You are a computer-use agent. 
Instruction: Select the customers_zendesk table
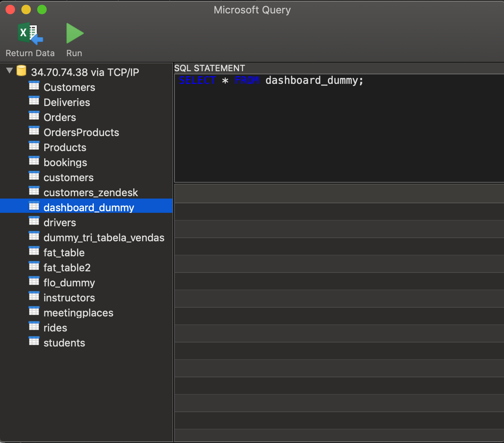click(x=91, y=192)
